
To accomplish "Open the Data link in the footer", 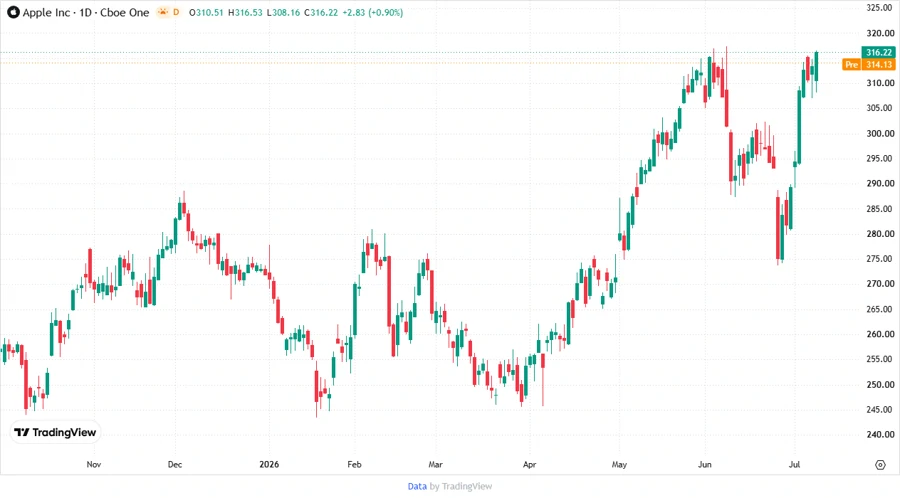I will pyautogui.click(x=417, y=486).
